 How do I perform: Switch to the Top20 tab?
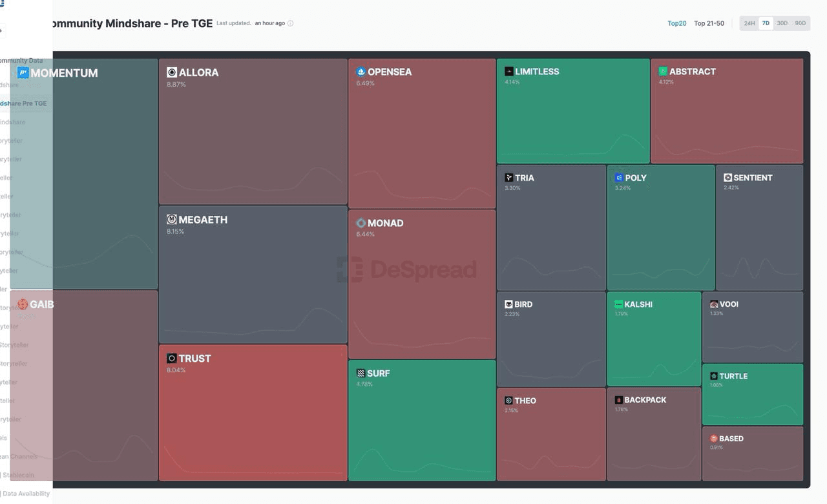tap(676, 23)
